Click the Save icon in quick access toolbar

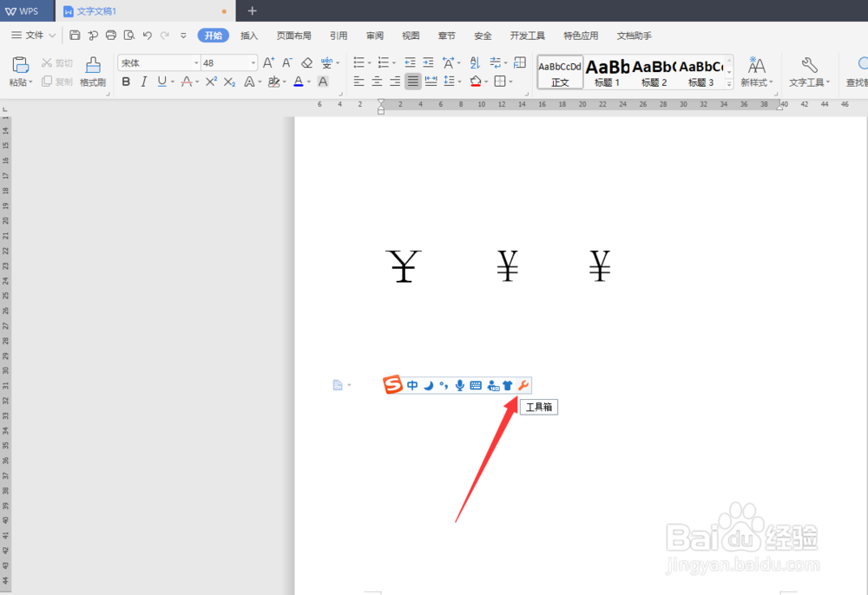[x=75, y=36]
